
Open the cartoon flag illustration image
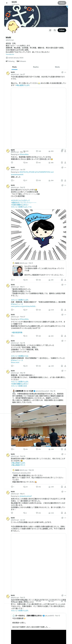[x=39, y=235]
